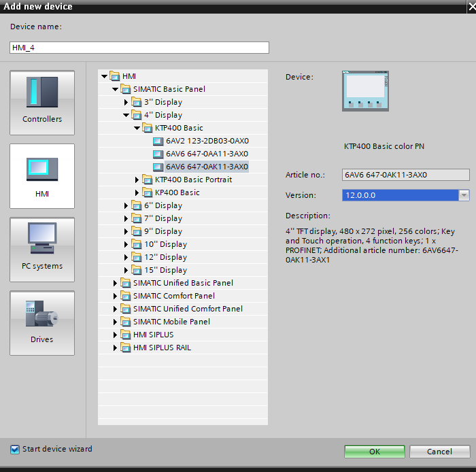
Task: Collapse the SIMATIC Basic Panel node
Action: tap(116, 89)
